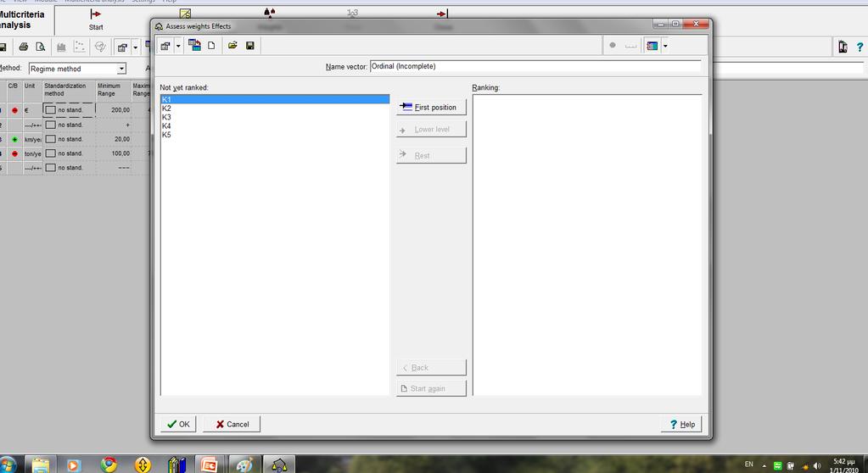Image resolution: width=868 pixels, height=473 pixels.
Task: Click the bar chart icon in the main toolbar
Action: [61, 47]
